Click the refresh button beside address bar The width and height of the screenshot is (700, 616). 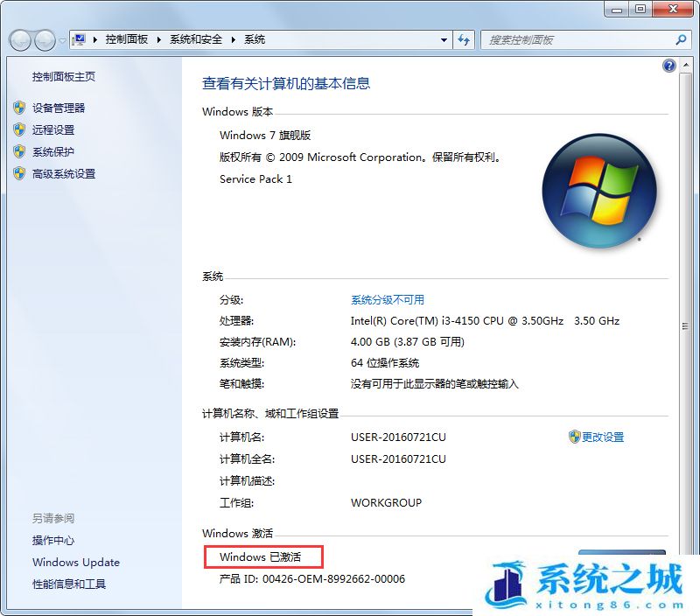(x=464, y=40)
